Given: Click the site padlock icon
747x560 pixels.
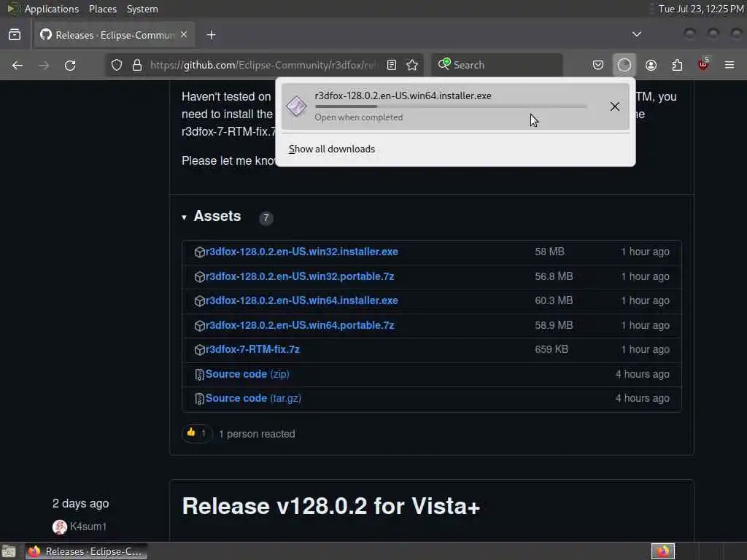Looking at the screenshot, I should (x=137, y=65).
